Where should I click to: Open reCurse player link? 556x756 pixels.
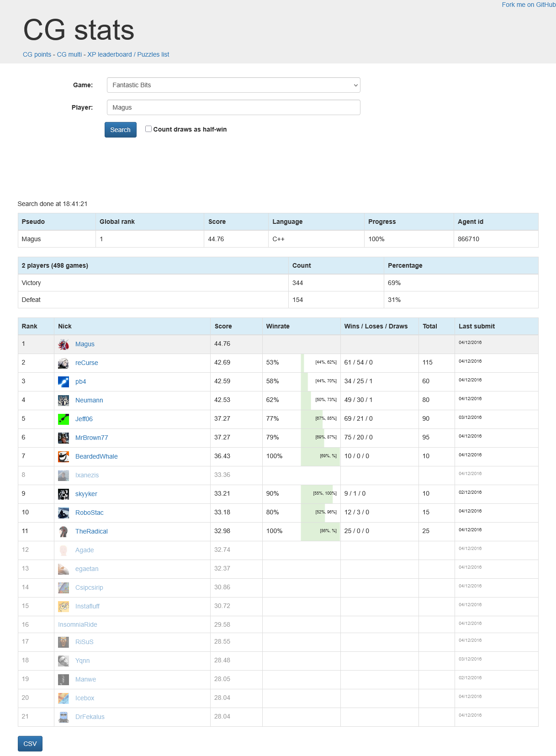[87, 363]
